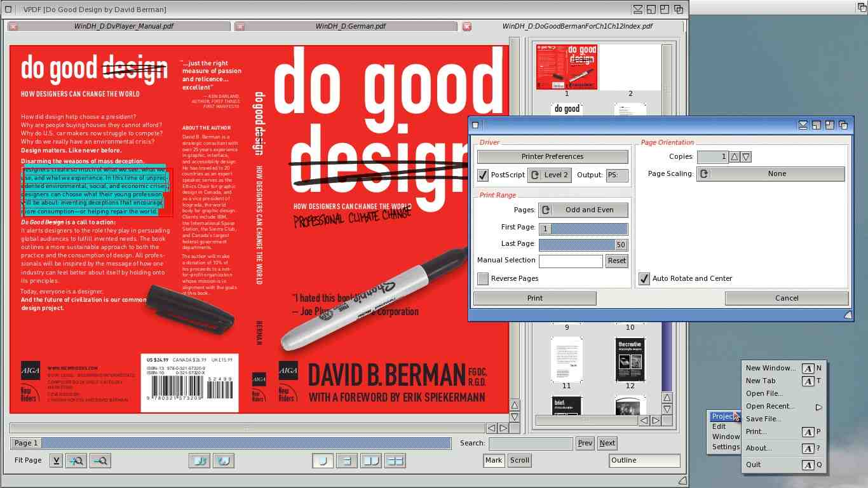Open the Outline panel selector
Image resolution: width=868 pixels, height=488 pixels.
(x=644, y=461)
